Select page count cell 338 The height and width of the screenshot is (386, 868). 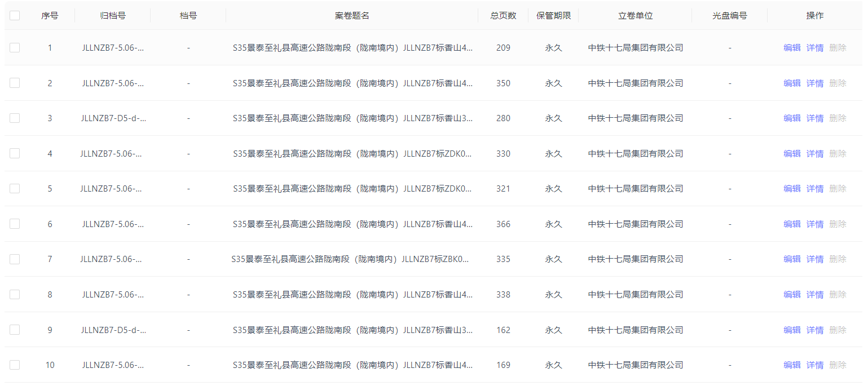[x=503, y=295]
